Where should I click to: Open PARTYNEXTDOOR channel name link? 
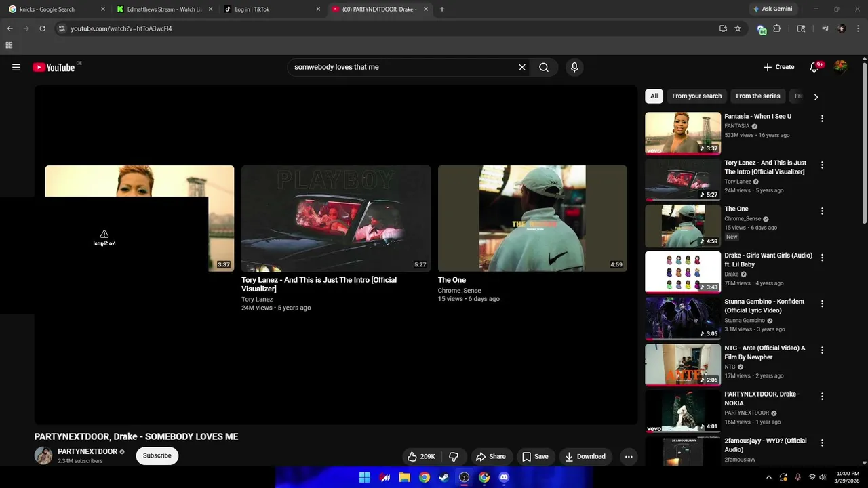coord(87,451)
